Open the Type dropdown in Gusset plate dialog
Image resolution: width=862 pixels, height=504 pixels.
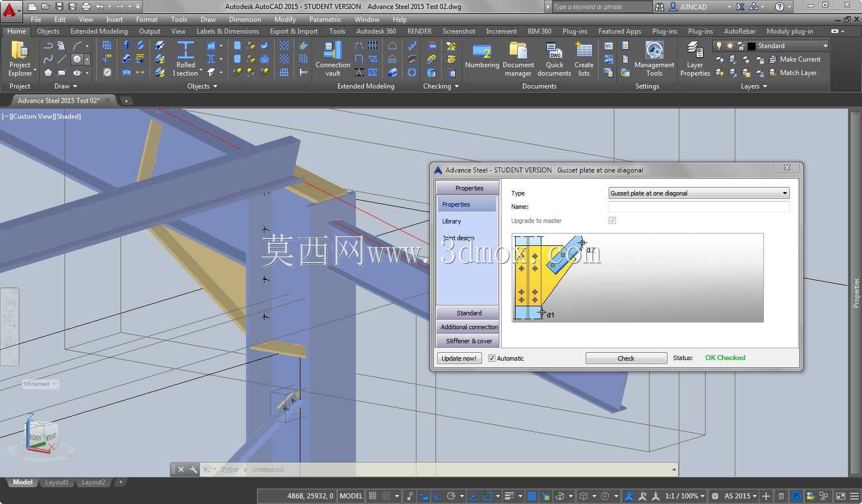[x=699, y=193]
